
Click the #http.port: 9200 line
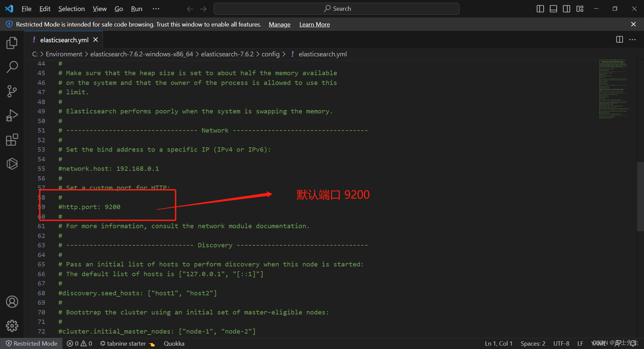click(89, 207)
